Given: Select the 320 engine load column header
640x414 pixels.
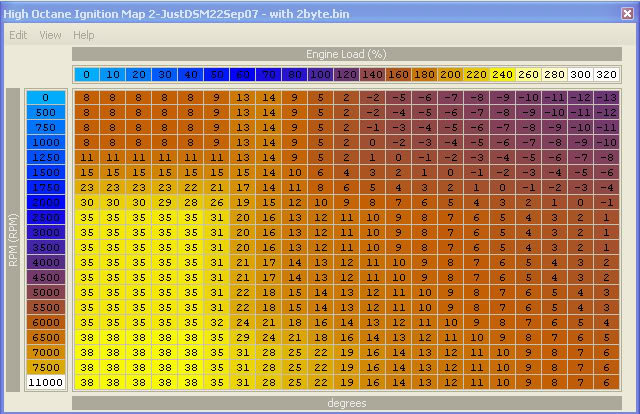Looking at the screenshot, I should click(x=606, y=75).
